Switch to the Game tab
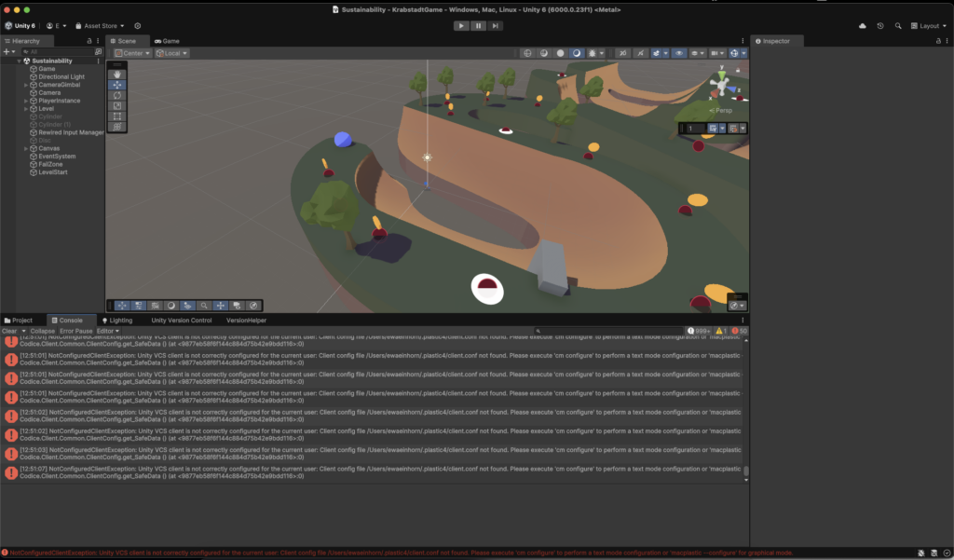954x560 pixels. 168,41
